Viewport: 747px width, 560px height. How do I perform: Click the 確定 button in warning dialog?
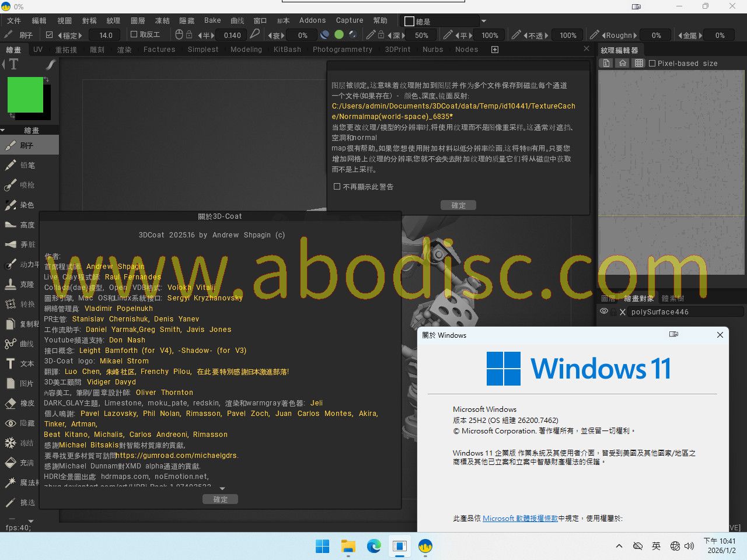[x=458, y=205]
